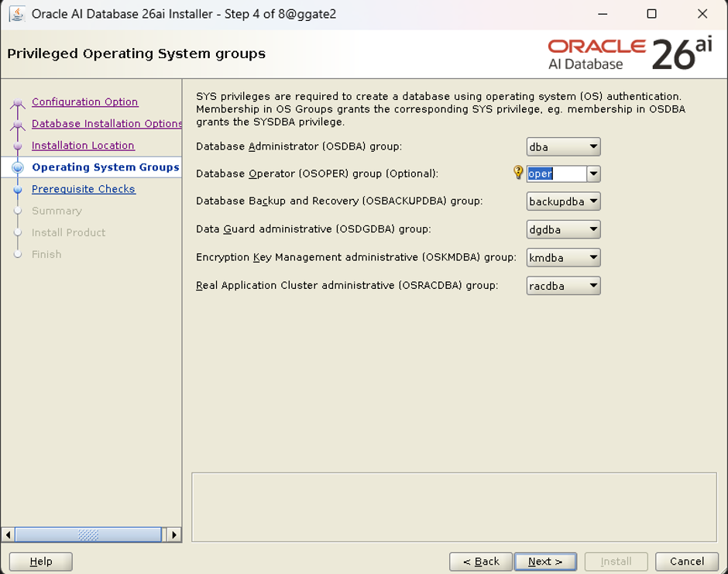The image size is (728, 574).
Task: Click the Help button
Action: [41, 562]
